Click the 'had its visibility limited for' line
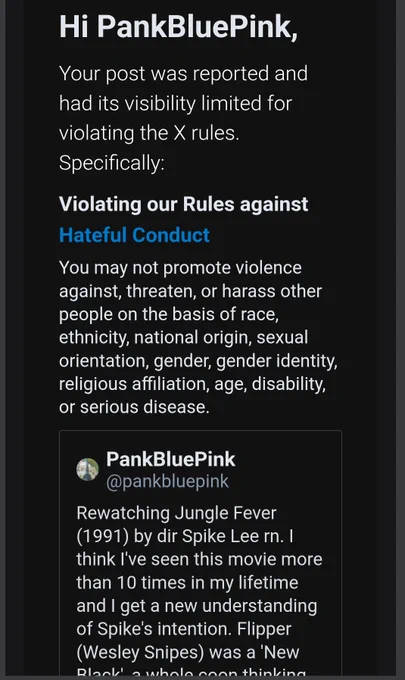This screenshot has width=405, height=680. point(175,103)
